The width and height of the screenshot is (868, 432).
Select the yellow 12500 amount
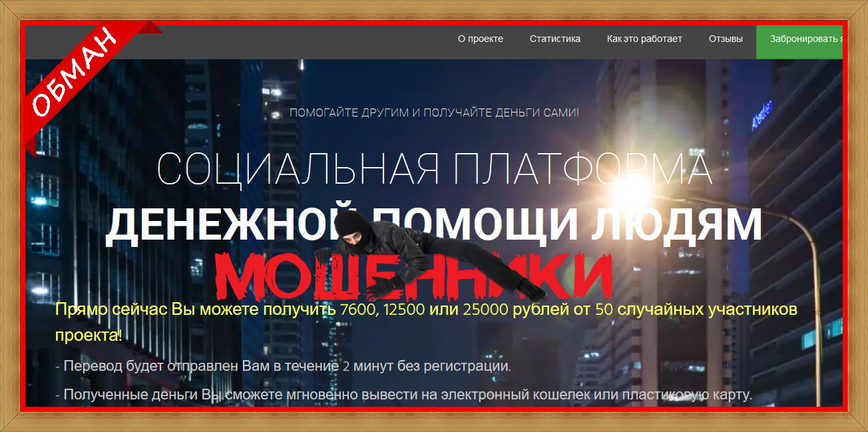(403, 310)
